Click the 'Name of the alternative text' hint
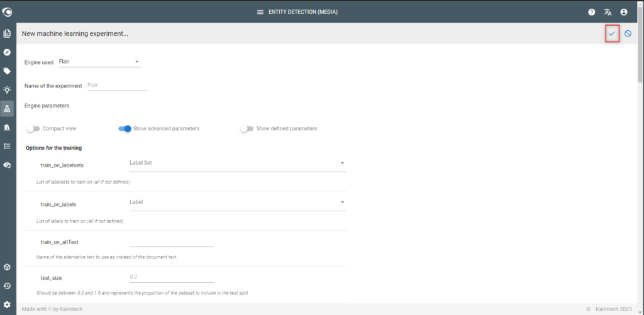The height and width of the screenshot is (315, 644). coord(107,257)
